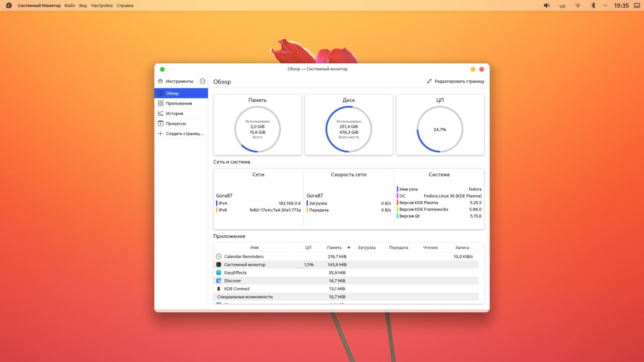Click the IPv6 address fe80::17e4:c7a4:30e1:773a

pos(275,210)
